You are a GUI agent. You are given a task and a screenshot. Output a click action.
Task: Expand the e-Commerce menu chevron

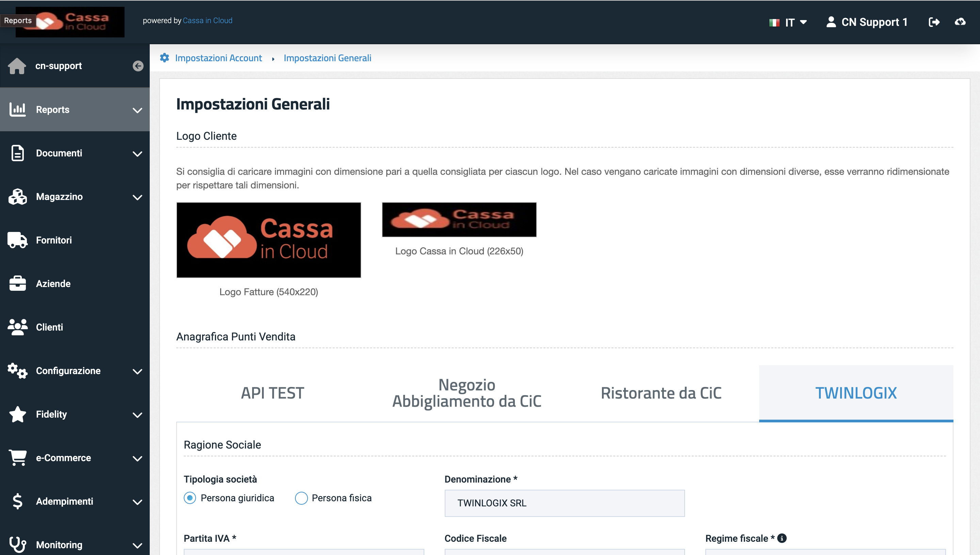pyautogui.click(x=137, y=458)
